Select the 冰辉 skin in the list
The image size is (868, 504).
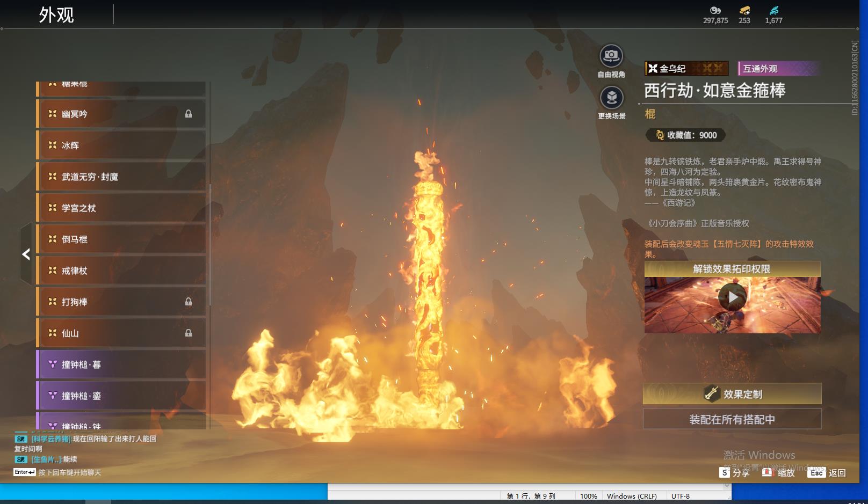(x=121, y=145)
